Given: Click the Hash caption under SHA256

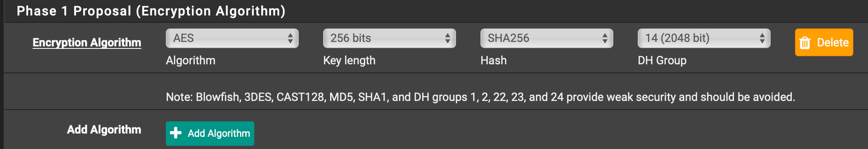Looking at the screenshot, I should click(493, 60).
